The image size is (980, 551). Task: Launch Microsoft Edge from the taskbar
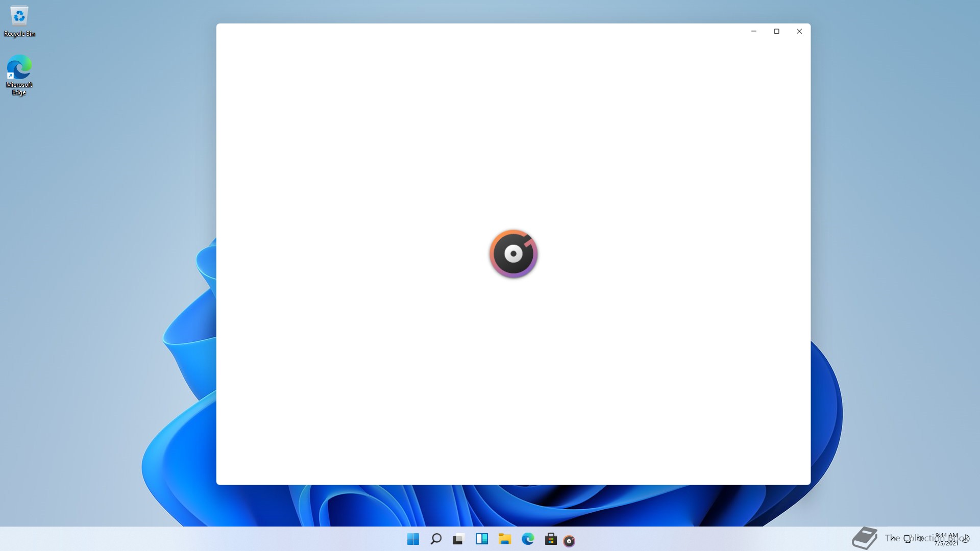click(528, 539)
